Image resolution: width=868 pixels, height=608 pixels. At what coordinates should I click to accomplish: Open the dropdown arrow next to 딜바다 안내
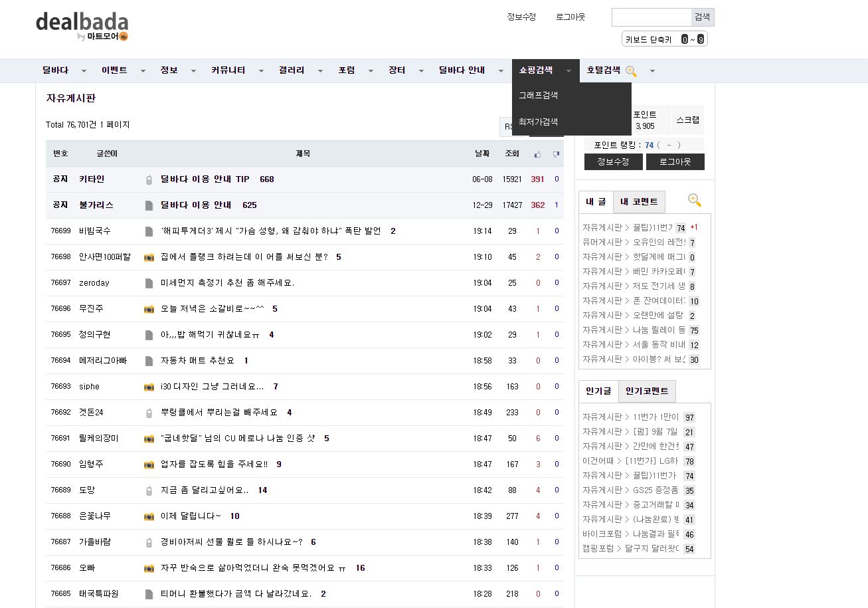coord(501,71)
